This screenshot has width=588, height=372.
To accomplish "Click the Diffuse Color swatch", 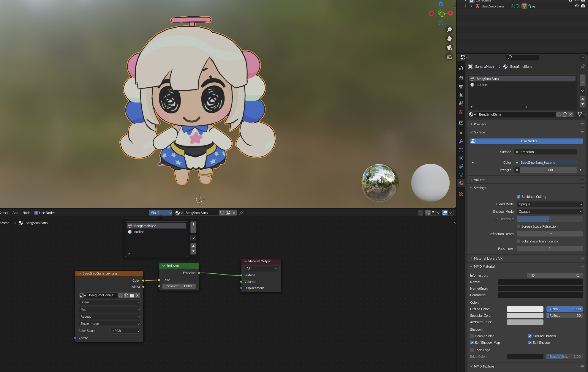I will pyautogui.click(x=525, y=309).
